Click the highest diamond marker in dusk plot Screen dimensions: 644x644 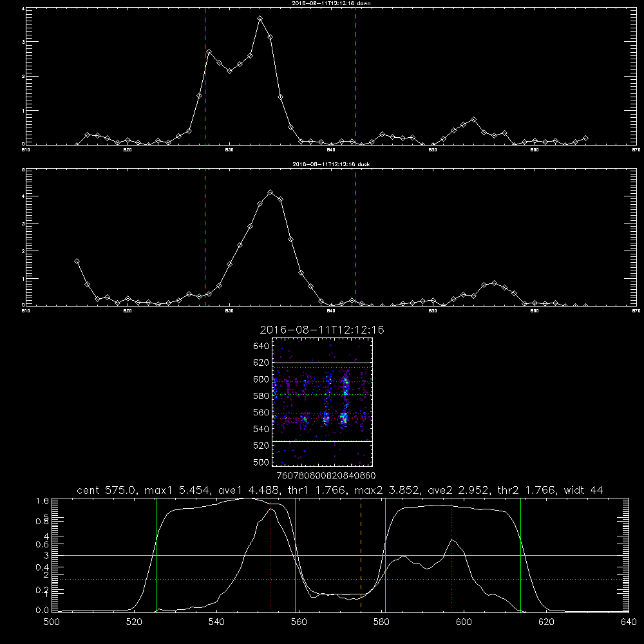270,192
